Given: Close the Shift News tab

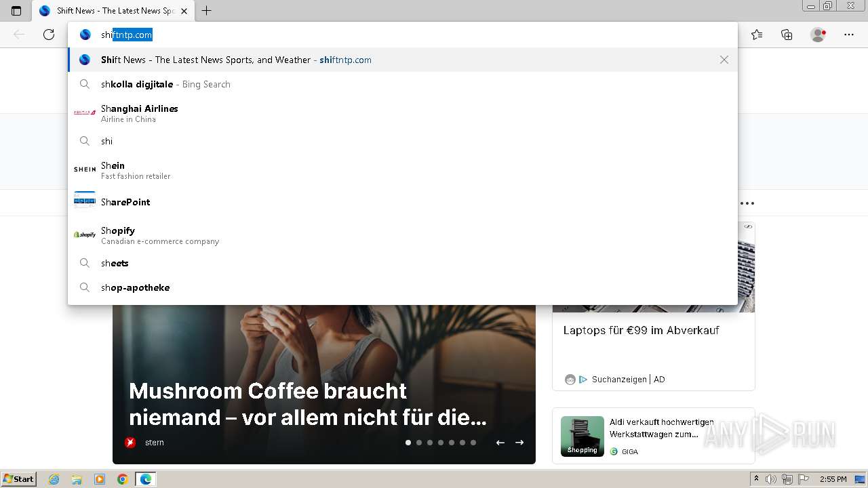Looking at the screenshot, I should (x=184, y=11).
